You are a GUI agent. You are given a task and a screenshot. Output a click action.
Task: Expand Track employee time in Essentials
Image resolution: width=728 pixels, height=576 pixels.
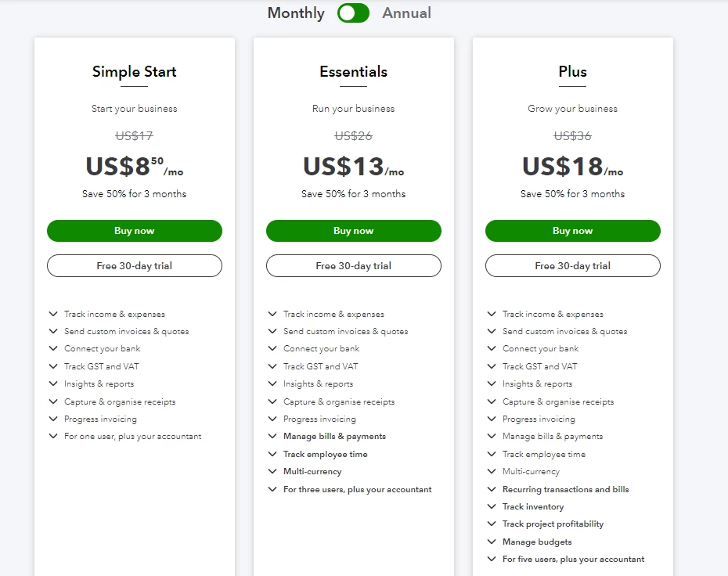(x=318, y=454)
